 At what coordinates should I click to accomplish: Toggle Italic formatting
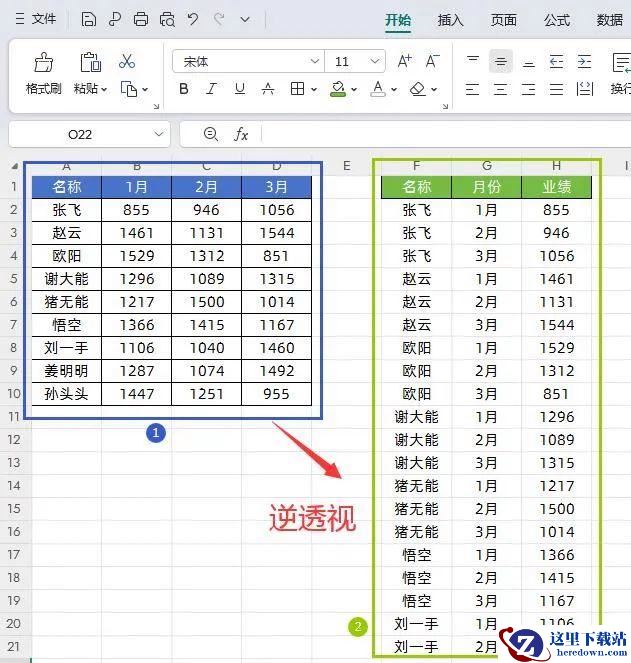[x=211, y=89]
